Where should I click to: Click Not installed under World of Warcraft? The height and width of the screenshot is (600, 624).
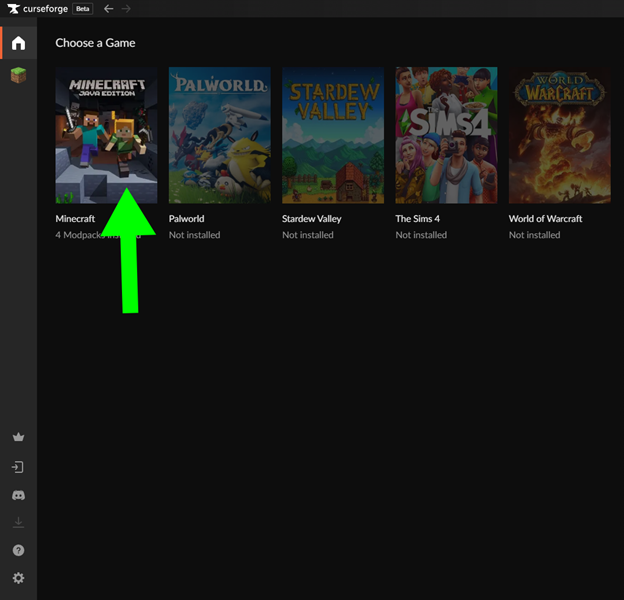534,235
